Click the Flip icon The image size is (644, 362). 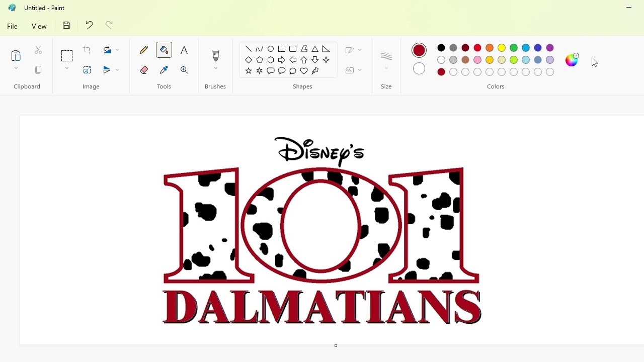[107, 70]
